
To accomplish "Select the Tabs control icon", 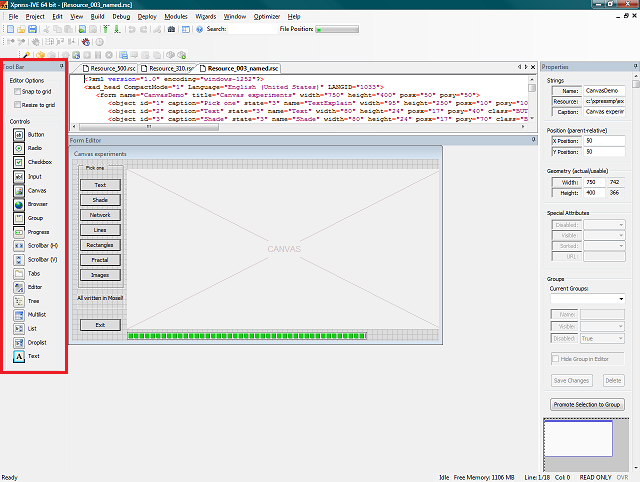I will click(19, 273).
